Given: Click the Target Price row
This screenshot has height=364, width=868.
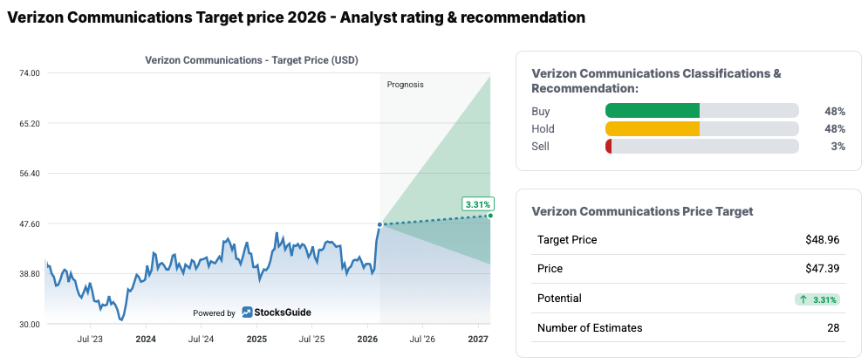Looking at the screenshot, I should pos(687,239).
